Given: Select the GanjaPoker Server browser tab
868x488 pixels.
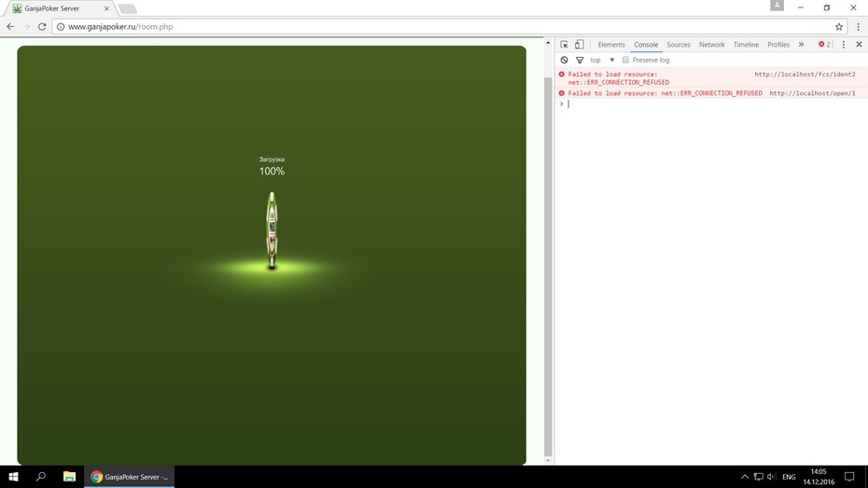Looking at the screenshot, I should pyautogui.click(x=60, y=8).
